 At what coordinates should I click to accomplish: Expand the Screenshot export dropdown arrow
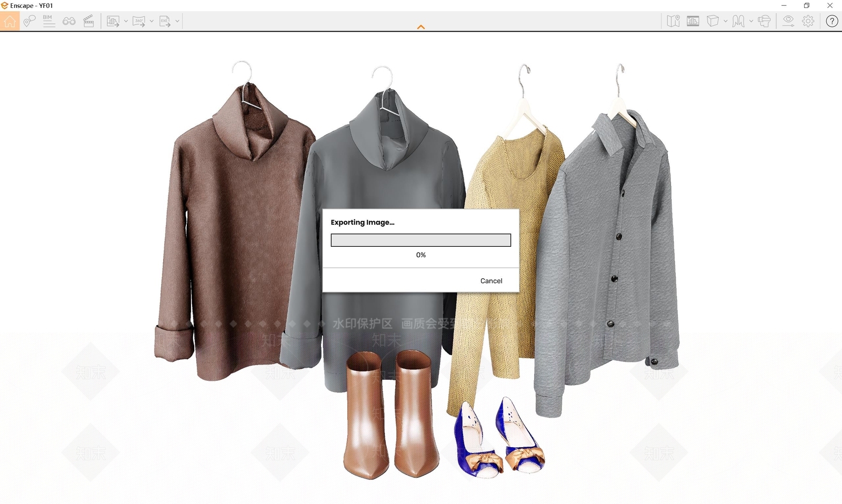click(x=126, y=21)
